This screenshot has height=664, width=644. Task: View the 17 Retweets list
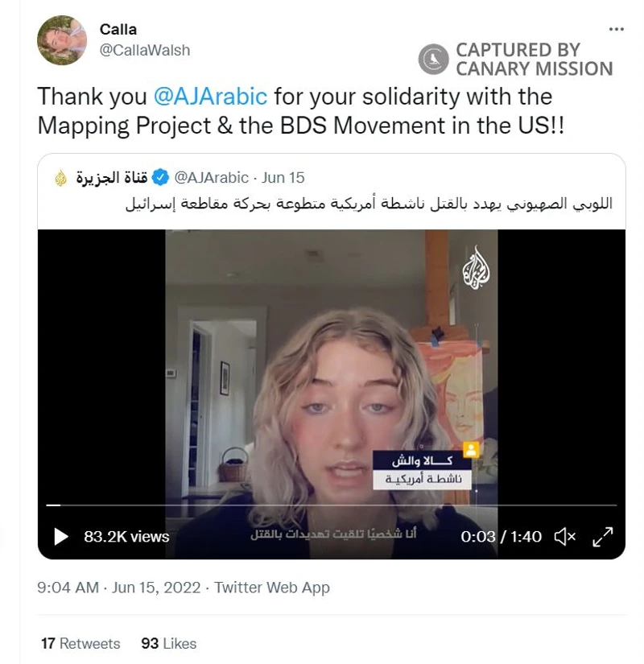pyautogui.click(x=80, y=643)
